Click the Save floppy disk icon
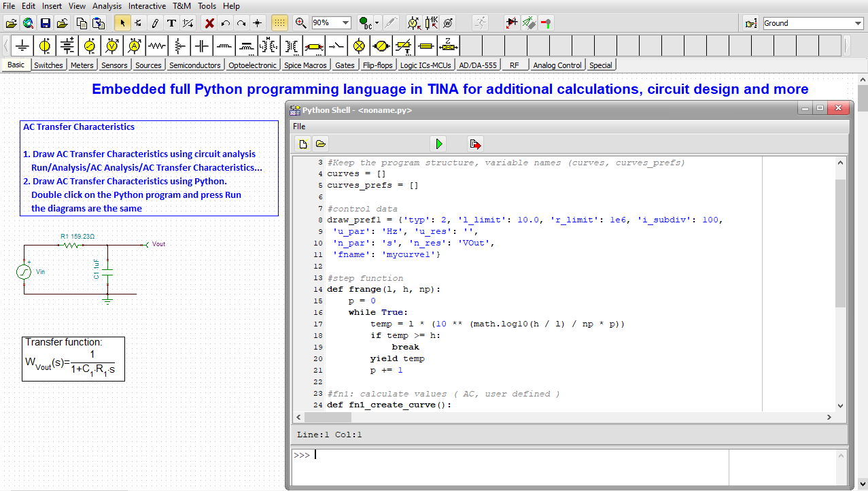The width and height of the screenshot is (868, 491). click(46, 23)
